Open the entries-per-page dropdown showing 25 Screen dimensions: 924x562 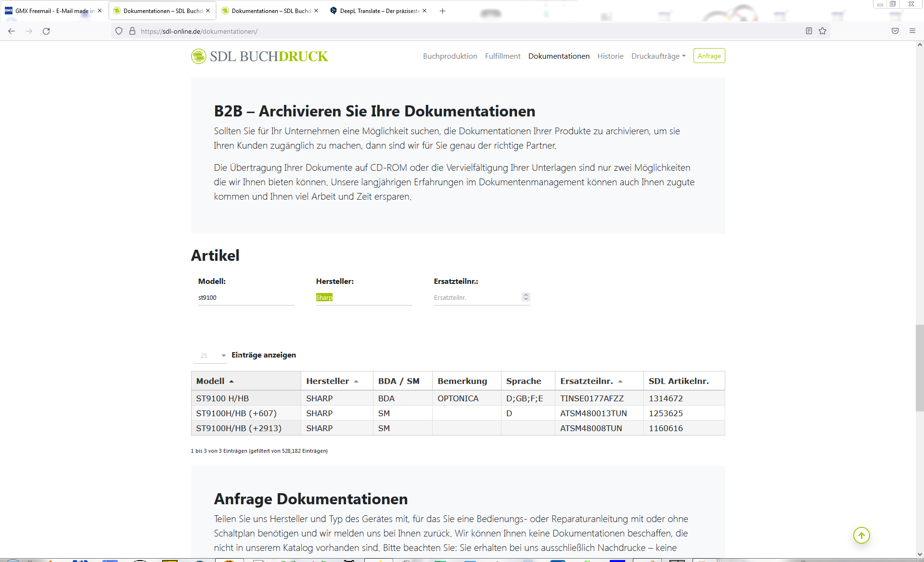(x=211, y=356)
